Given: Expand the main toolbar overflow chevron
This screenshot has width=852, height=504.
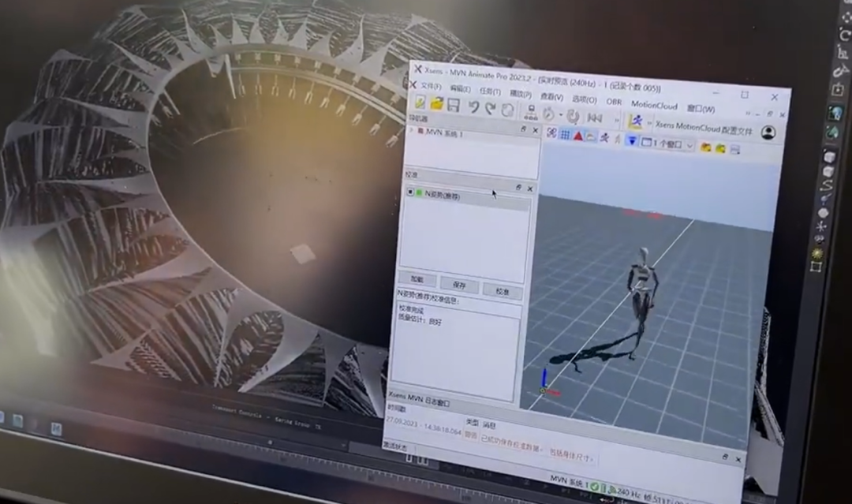Looking at the screenshot, I should (x=617, y=119).
